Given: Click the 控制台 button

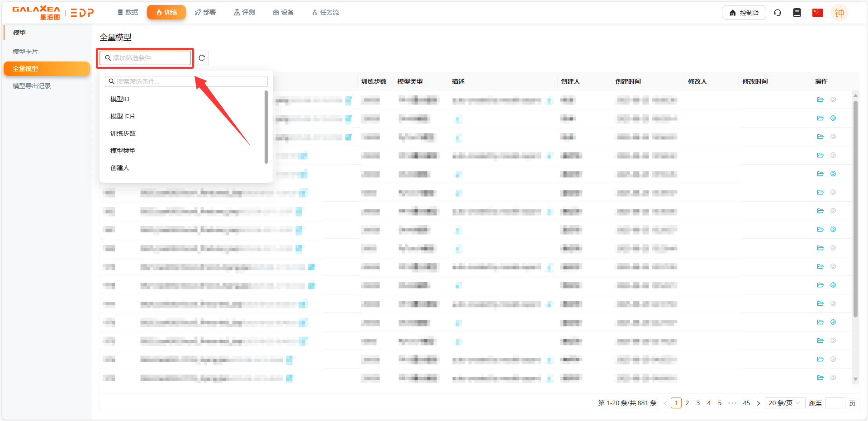Looking at the screenshot, I should click(x=744, y=13).
